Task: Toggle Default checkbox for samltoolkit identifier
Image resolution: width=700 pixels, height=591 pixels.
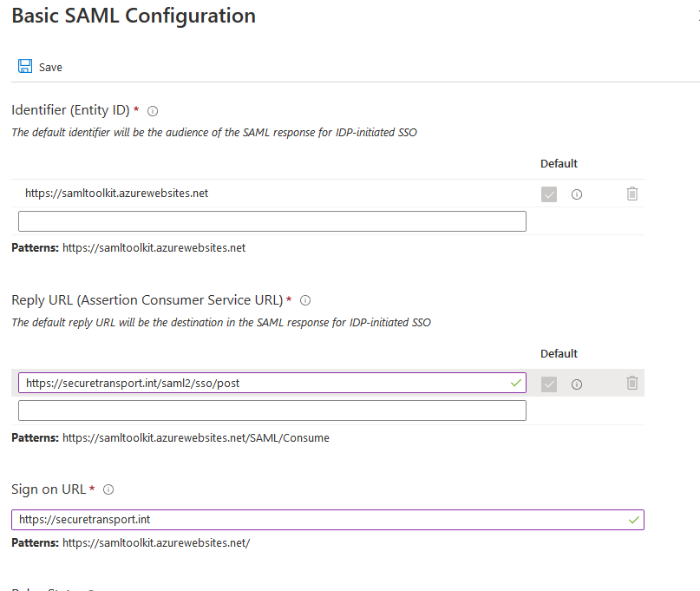Action: (x=548, y=194)
